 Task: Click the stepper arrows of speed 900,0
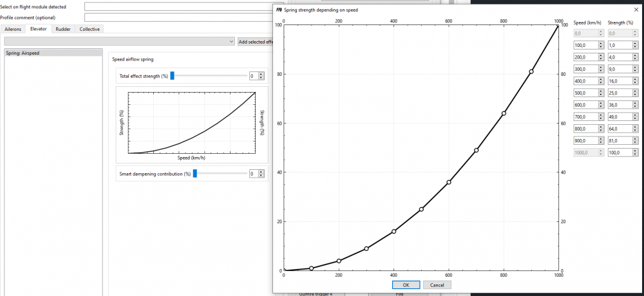coord(601,140)
